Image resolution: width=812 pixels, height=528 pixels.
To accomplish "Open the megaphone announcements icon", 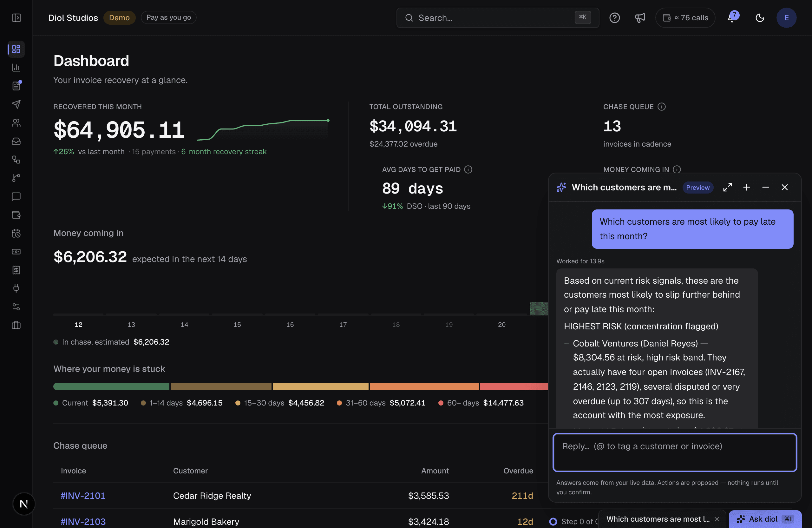I will (x=640, y=18).
